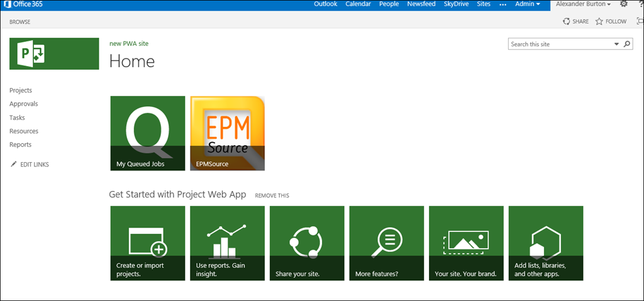
Task: Click the new PWA site link
Action: [129, 43]
